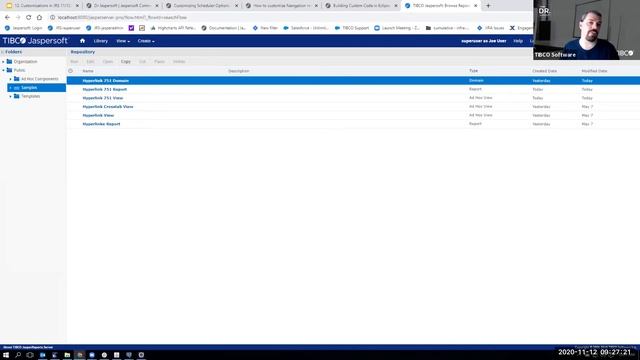Click the taskbar search icon
The width and height of the screenshot is (640, 360).
[18, 355]
